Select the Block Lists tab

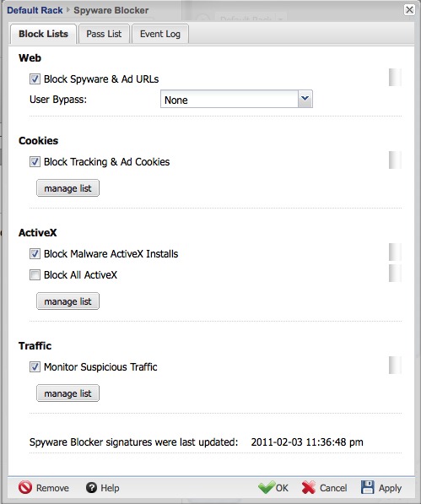43,34
